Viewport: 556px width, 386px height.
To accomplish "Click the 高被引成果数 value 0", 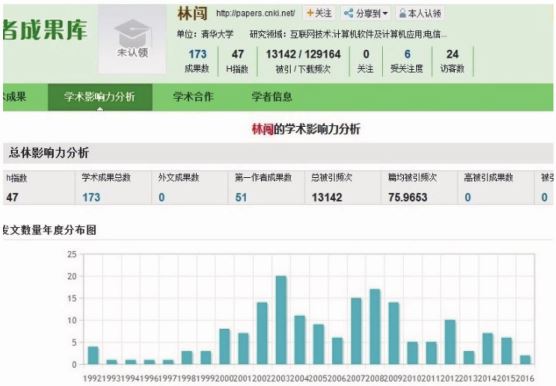I will [x=468, y=197].
